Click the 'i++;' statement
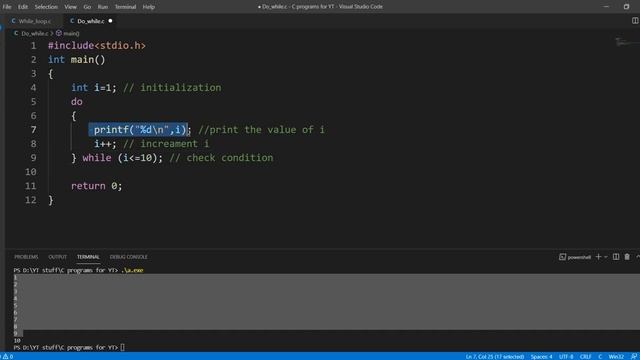The width and height of the screenshot is (640, 360). (x=105, y=144)
